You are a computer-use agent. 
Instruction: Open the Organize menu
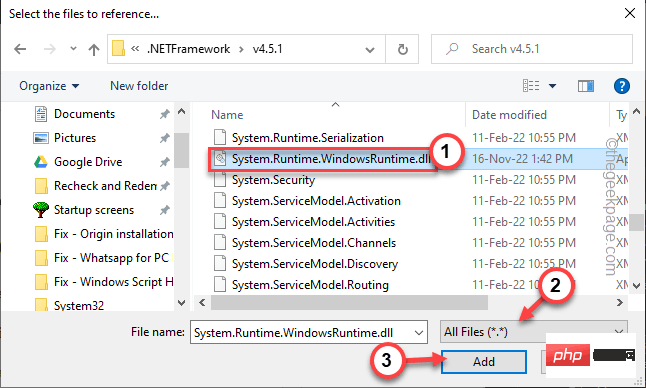pyautogui.click(x=49, y=86)
